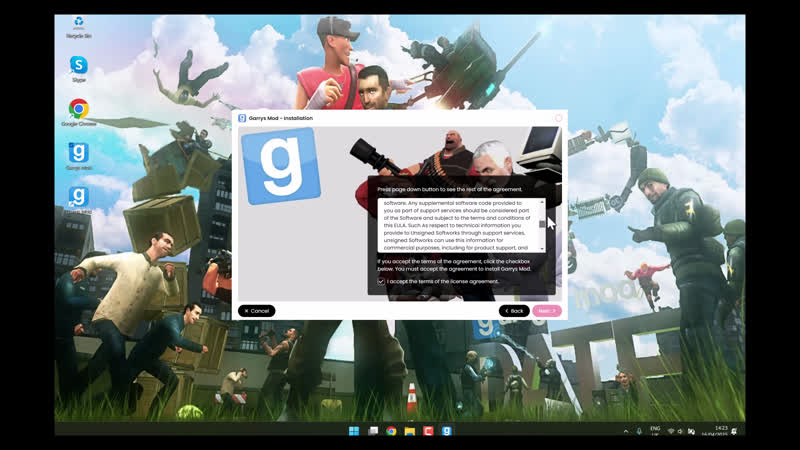Click the Cancel button in the installer

(x=257, y=311)
